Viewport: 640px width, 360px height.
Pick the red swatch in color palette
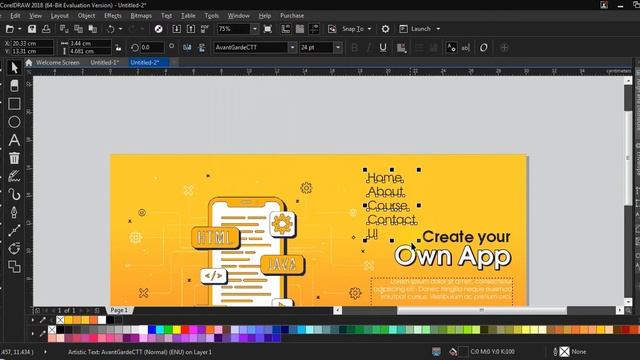click(185, 329)
